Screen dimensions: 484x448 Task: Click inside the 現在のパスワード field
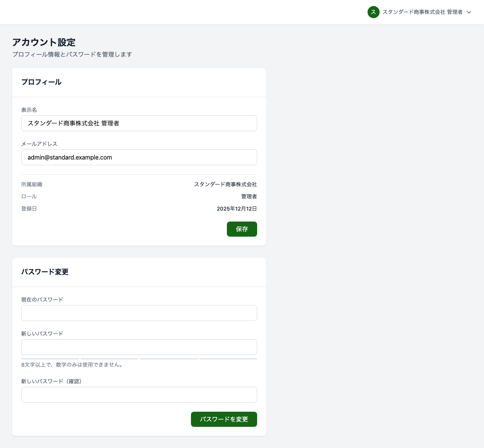pos(139,313)
